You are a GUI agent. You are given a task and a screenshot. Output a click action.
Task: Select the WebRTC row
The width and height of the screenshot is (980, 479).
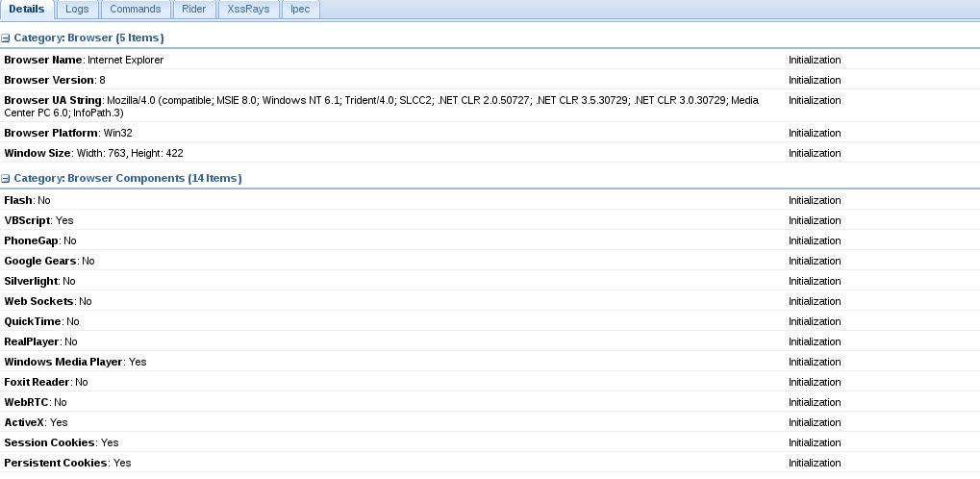click(x=490, y=401)
